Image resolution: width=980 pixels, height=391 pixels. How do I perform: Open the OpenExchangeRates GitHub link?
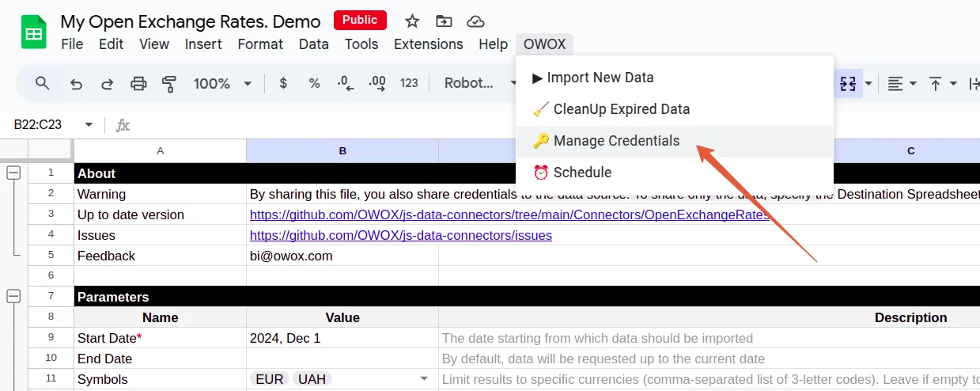click(x=509, y=214)
